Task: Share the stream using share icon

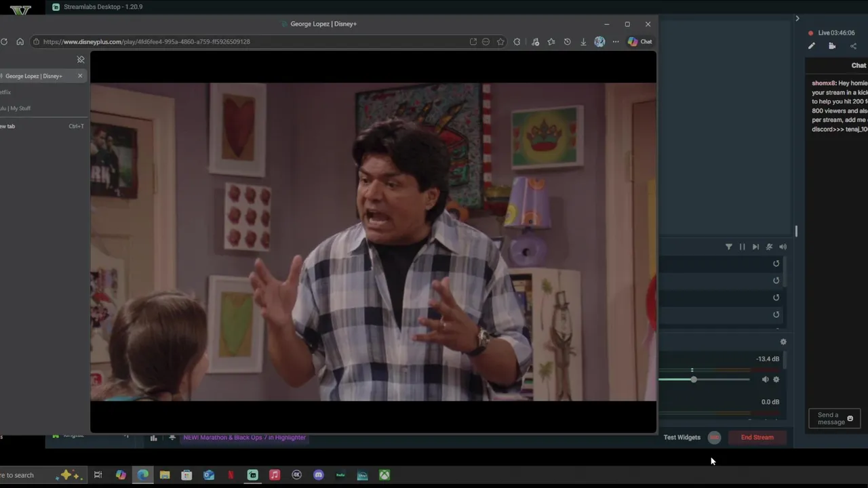Action: pyautogui.click(x=853, y=46)
